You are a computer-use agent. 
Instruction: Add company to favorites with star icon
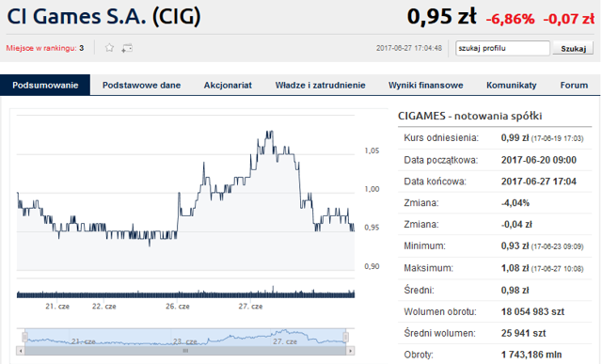(x=109, y=48)
